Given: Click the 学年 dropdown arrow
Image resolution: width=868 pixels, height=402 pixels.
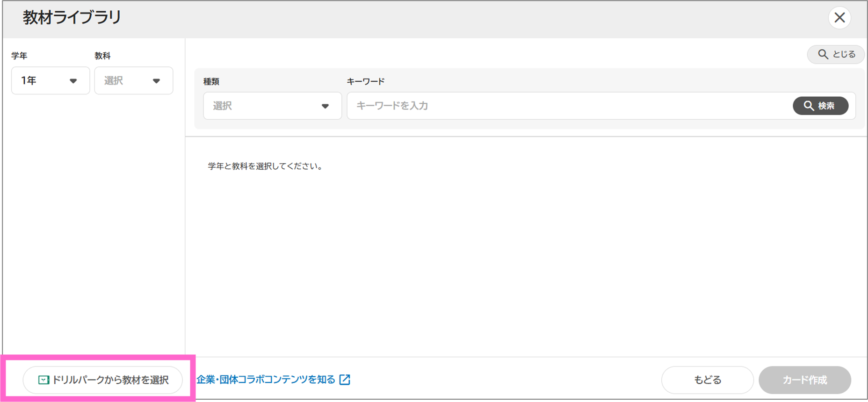Looking at the screenshot, I should (x=73, y=81).
